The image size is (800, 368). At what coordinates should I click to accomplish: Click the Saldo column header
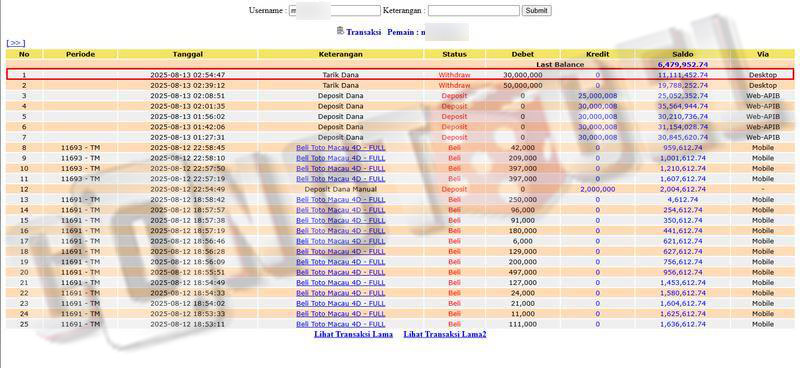click(683, 54)
